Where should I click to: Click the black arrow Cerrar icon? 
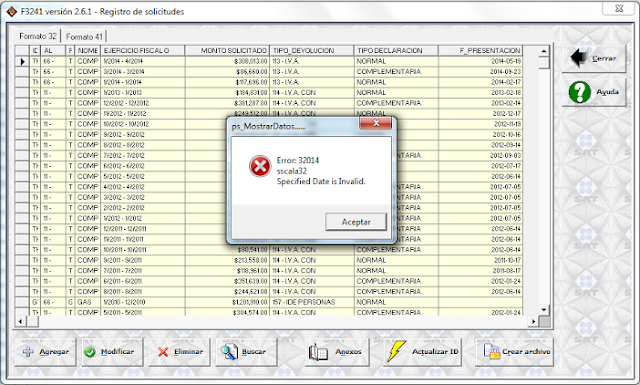coord(579,58)
